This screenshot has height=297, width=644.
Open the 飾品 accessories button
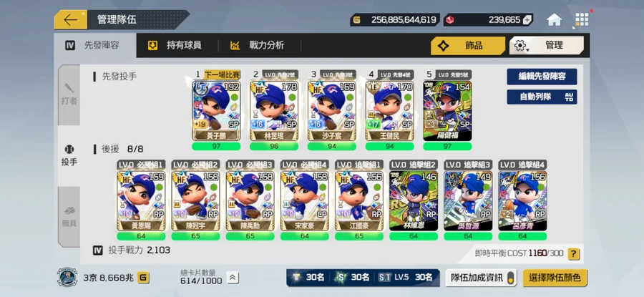(x=468, y=46)
